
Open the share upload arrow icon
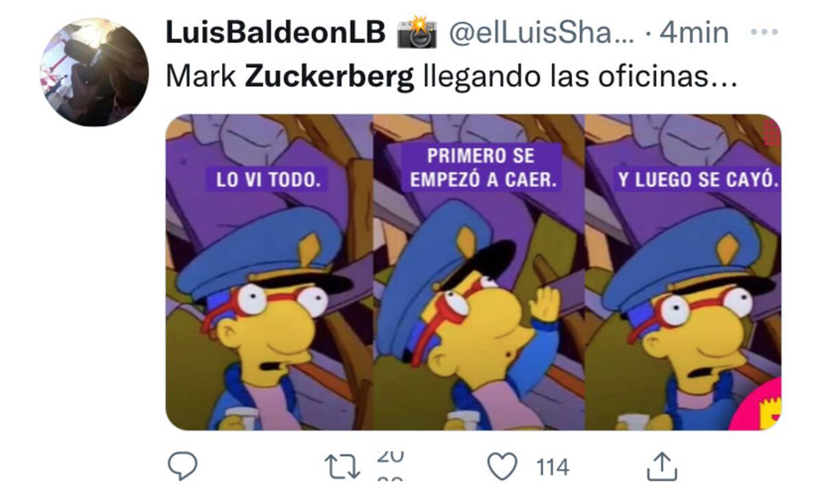coord(662,467)
